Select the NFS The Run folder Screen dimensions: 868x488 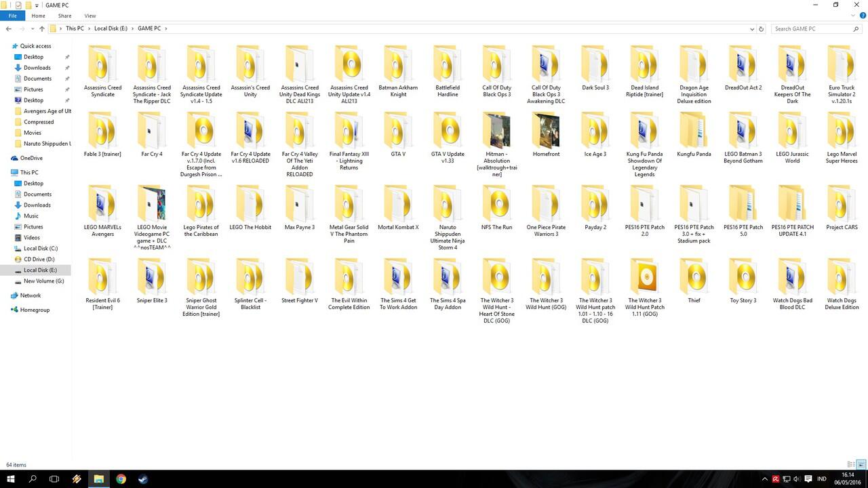496,207
